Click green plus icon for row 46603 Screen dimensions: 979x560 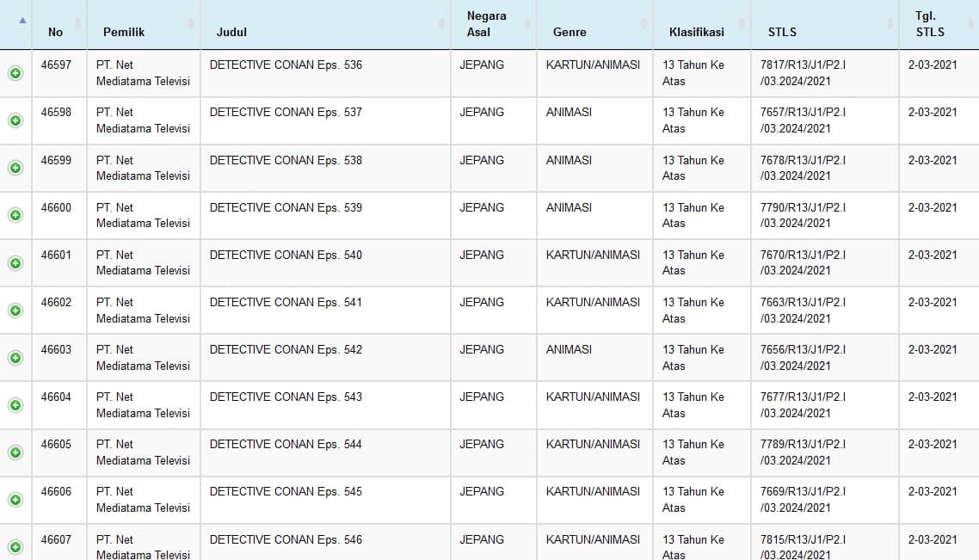[x=15, y=357]
